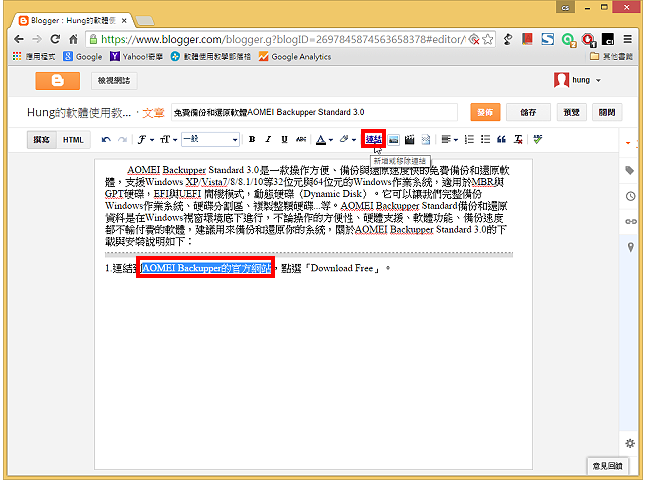The width and height of the screenshot is (646, 483).
Task: Apply strikethrough formatting
Action: (x=301, y=139)
